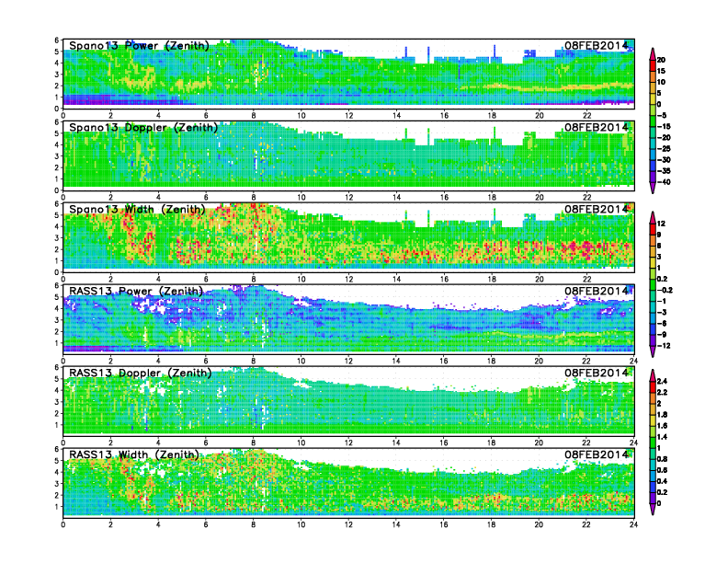The height and width of the screenshot is (563, 728).
Task: Click x-axis tick '2' under RASS13 Width panel
Action: click(110, 524)
